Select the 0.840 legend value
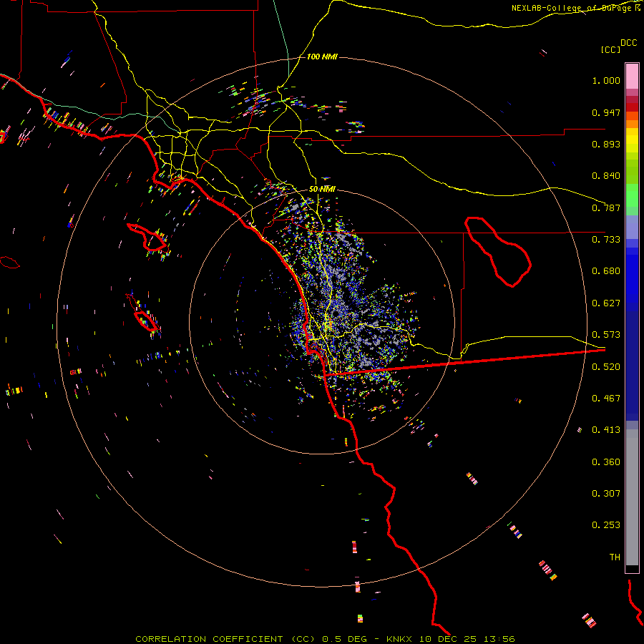 [x=606, y=176]
